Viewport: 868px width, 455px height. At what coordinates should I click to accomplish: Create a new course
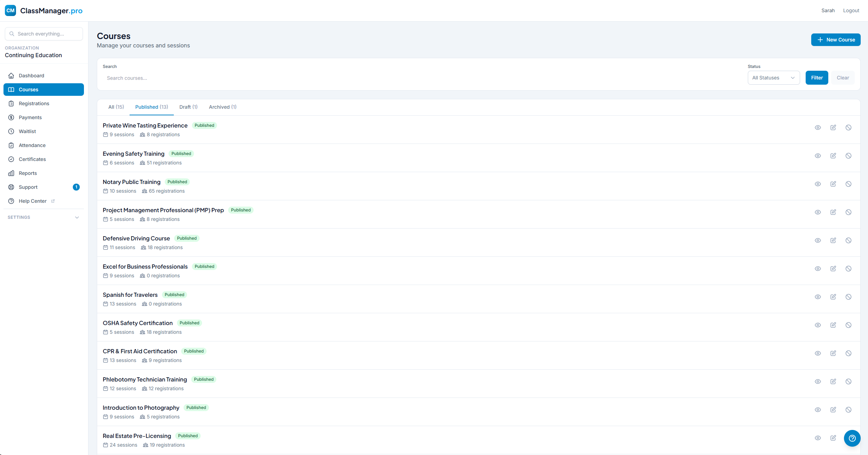(836, 40)
